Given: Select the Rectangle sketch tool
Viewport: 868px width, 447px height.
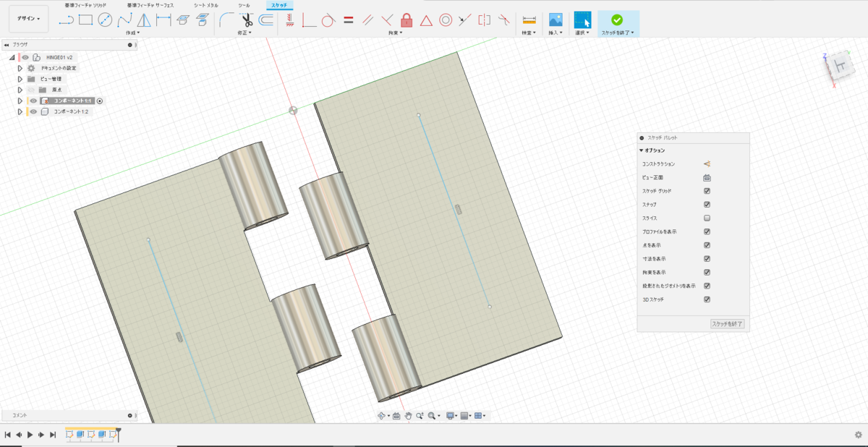Looking at the screenshot, I should pos(85,20).
